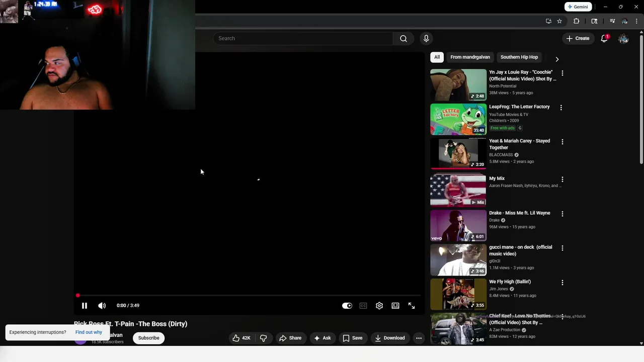
Task: Click the video progress bar
Action: (249, 296)
